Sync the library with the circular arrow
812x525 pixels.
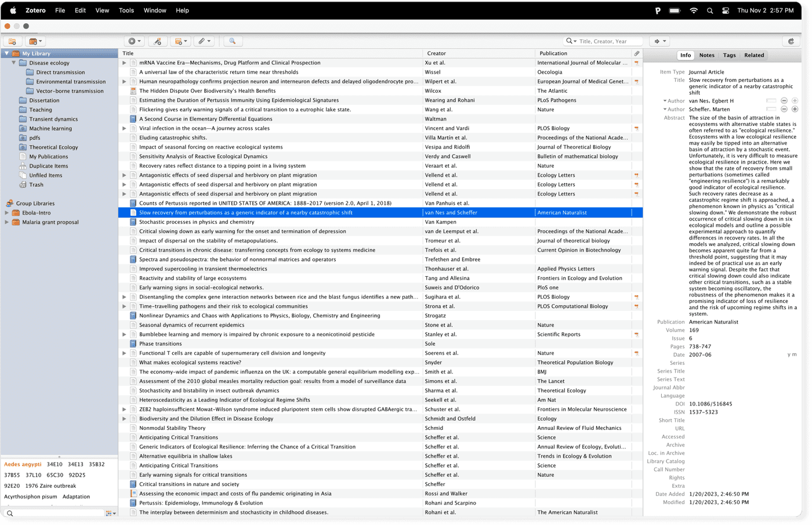tap(790, 41)
